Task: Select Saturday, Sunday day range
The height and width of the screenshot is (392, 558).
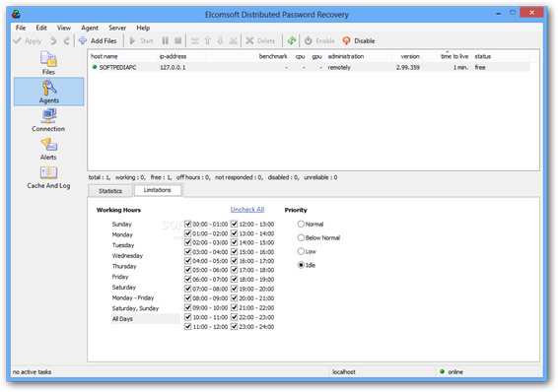Action: (x=135, y=308)
